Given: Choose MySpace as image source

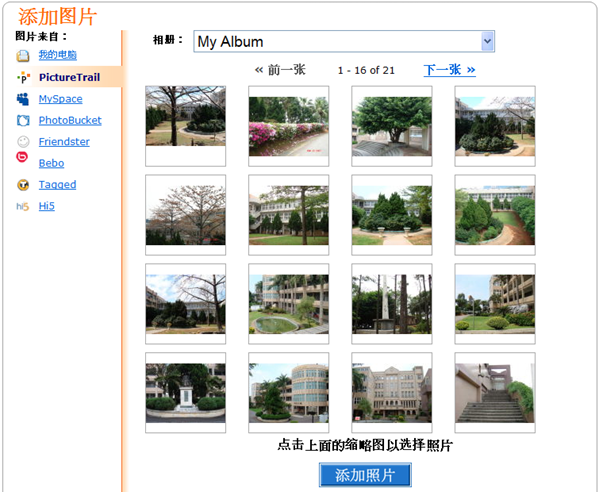Looking at the screenshot, I should tap(60, 99).
